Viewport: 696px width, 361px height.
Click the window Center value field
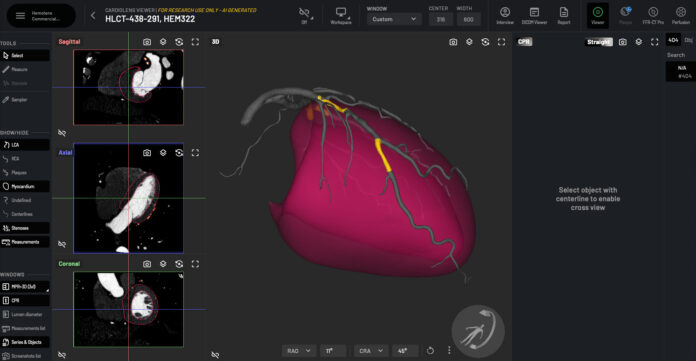[441, 19]
